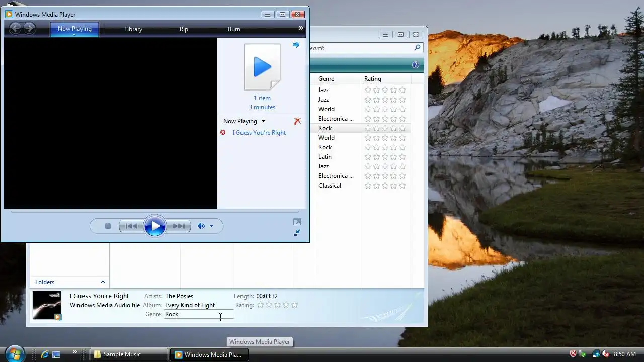Rate the Classical song using its stars
Viewport: 644px width, 362px height.
[385, 186]
